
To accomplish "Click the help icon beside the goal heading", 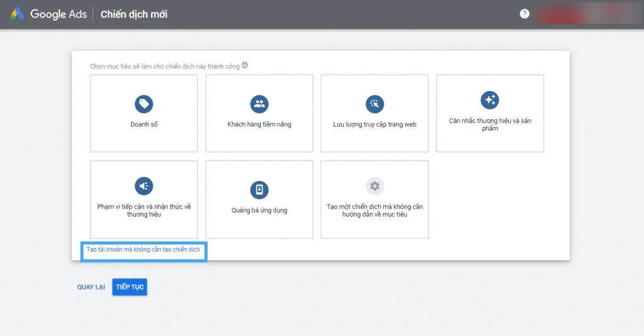I will pyautogui.click(x=245, y=65).
